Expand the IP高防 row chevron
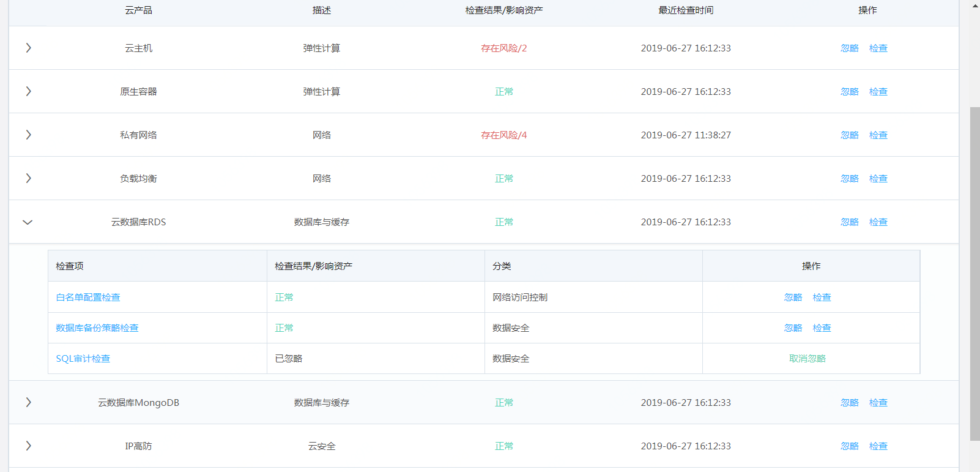Viewport: 980px width, 472px height. tap(28, 446)
